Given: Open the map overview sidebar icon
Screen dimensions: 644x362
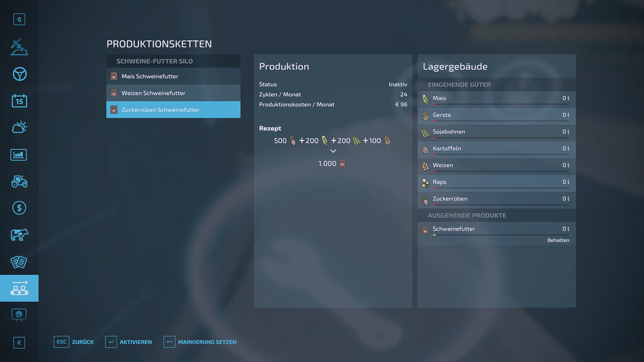Looking at the screenshot, I should [19, 47].
